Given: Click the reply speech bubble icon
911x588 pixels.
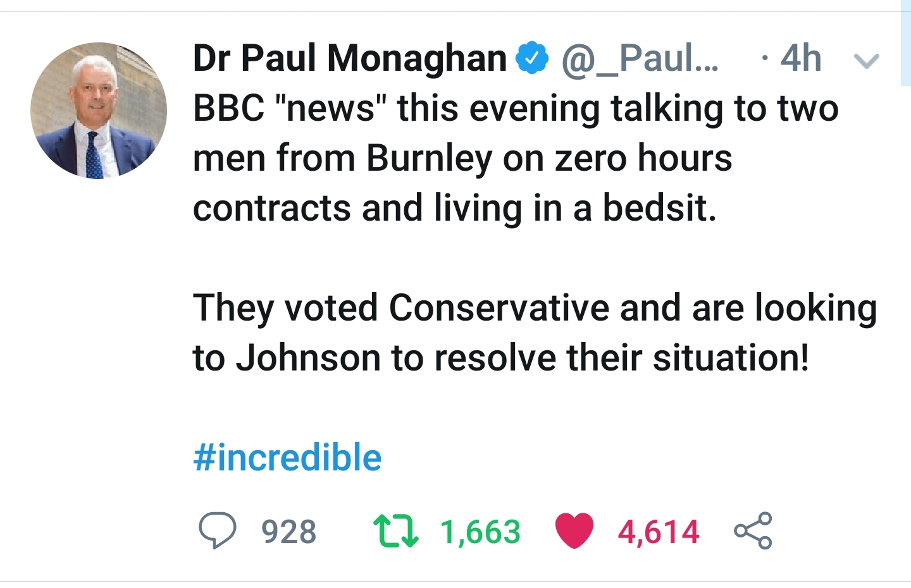Looking at the screenshot, I should point(217,530).
